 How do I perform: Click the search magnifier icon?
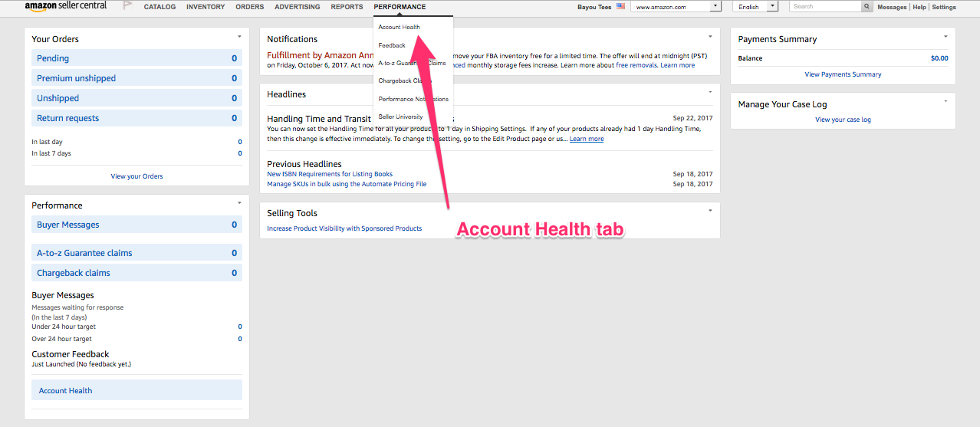click(x=867, y=7)
